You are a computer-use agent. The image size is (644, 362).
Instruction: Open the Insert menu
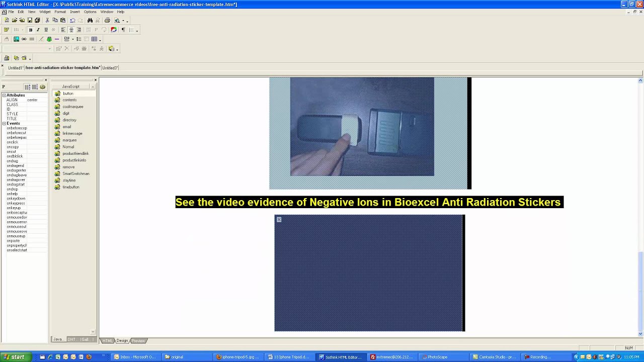[x=75, y=12]
